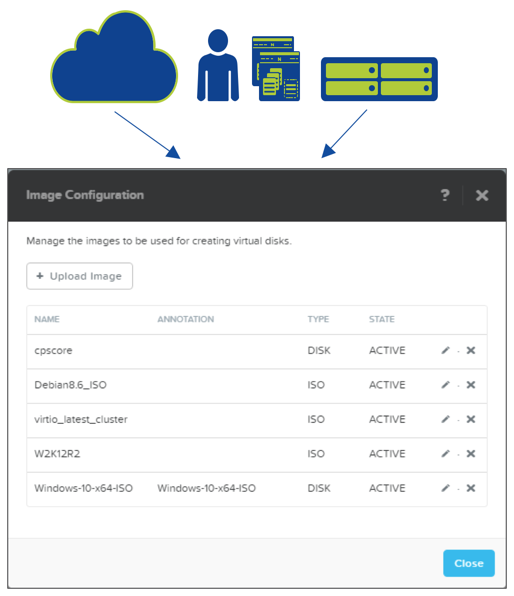Click DISK type in Windows-10-x64-ISO row
Screen dimensions: 514x596
point(319,488)
